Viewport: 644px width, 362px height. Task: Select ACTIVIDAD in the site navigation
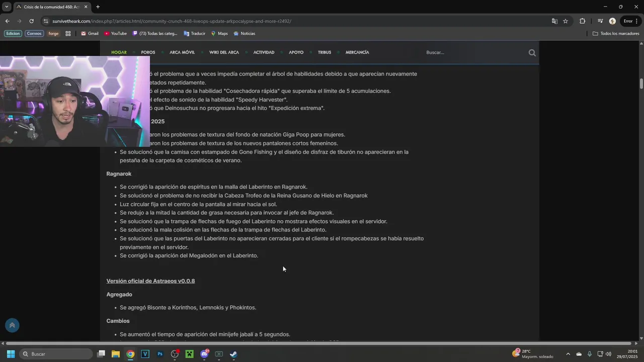pyautogui.click(x=264, y=52)
